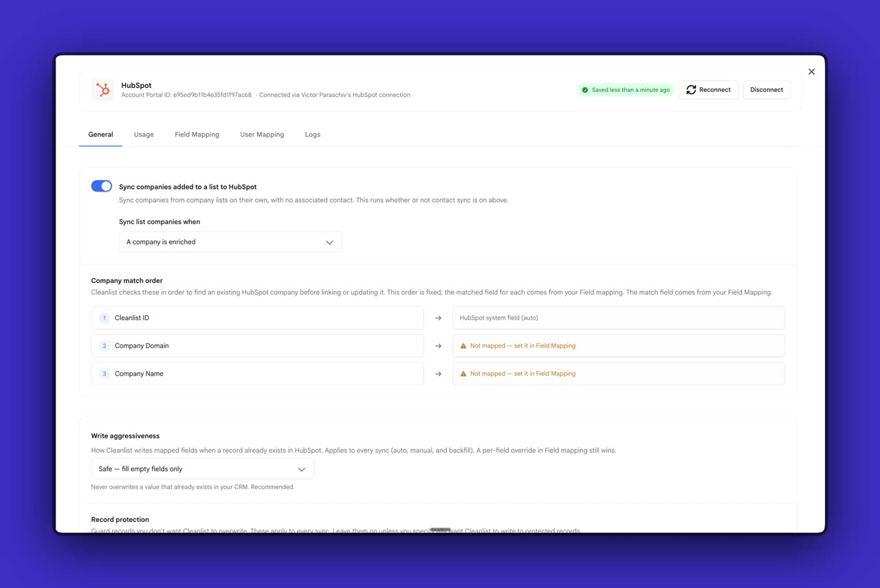Click the 'Write aggressiveness' heading
The height and width of the screenshot is (588, 880).
pos(125,436)
